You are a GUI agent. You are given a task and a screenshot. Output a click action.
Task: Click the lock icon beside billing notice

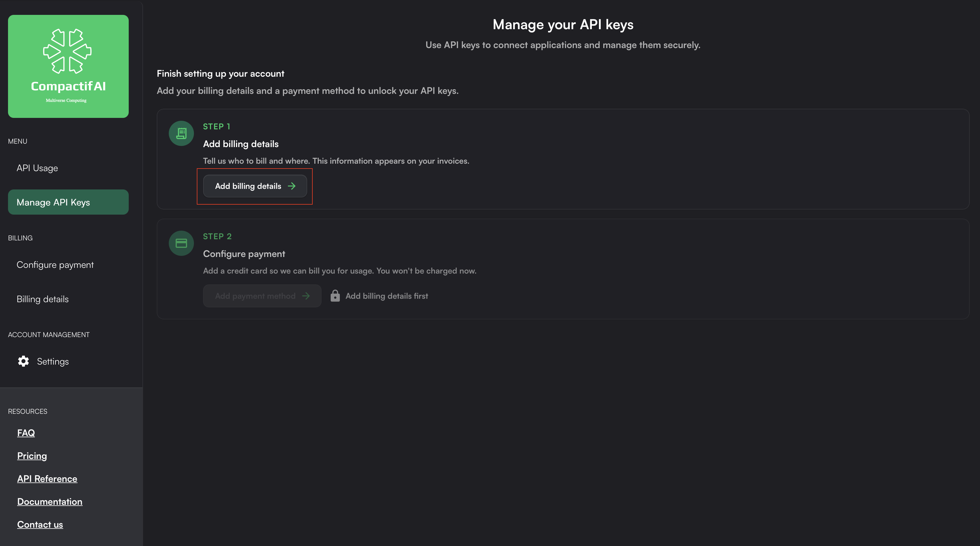335,296
